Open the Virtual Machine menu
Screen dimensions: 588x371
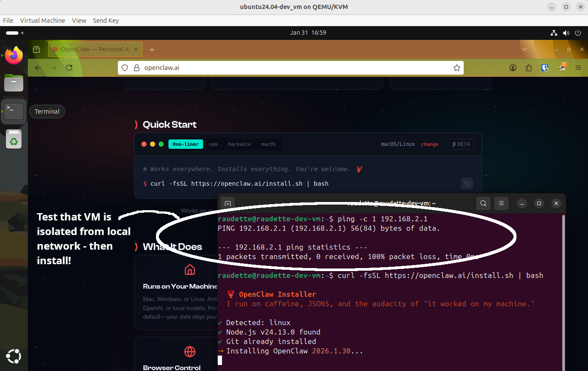[x=42, y=20]
